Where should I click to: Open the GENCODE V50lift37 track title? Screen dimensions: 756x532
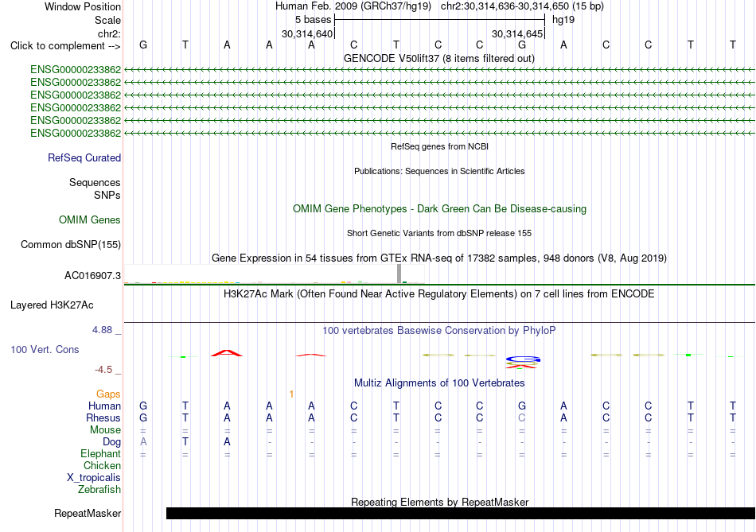(438, 58)
